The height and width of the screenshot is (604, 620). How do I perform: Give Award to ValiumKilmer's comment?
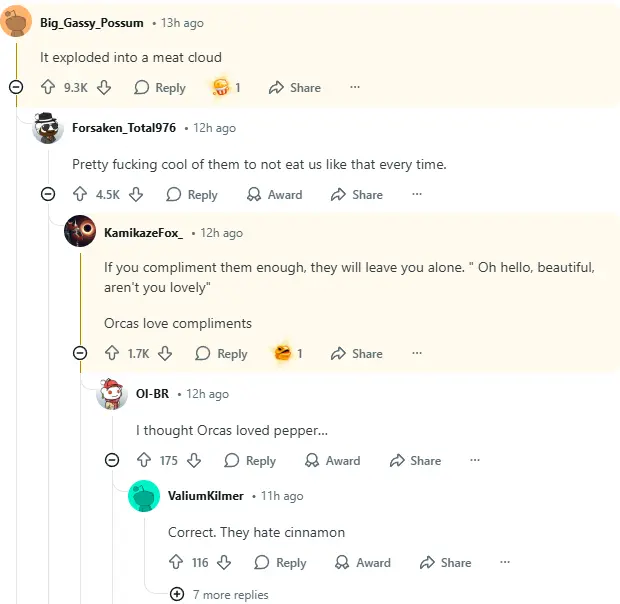pyautogui.click(x=363, y=563)
